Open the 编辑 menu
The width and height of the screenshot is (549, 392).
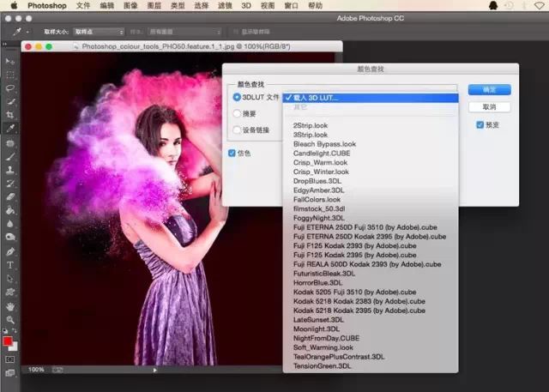pos(106,5)
